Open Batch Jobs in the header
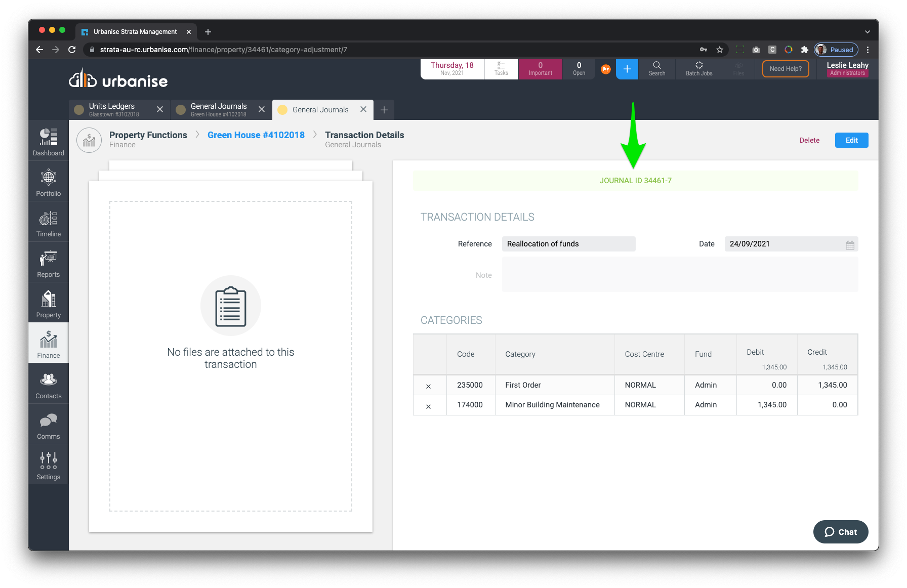Screen dimensions: 907x588 pyautogui.click(x=698, y=69)
